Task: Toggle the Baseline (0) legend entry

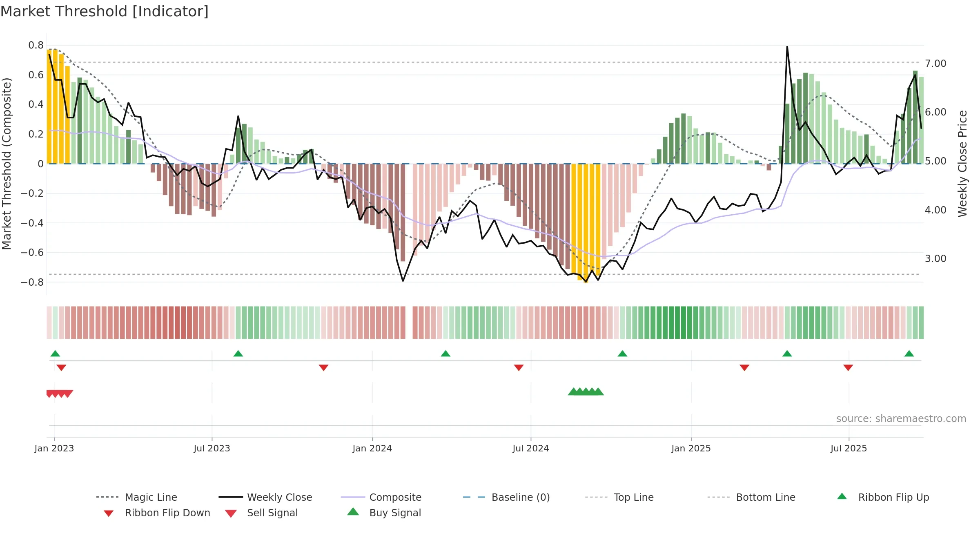Action: 506,497
